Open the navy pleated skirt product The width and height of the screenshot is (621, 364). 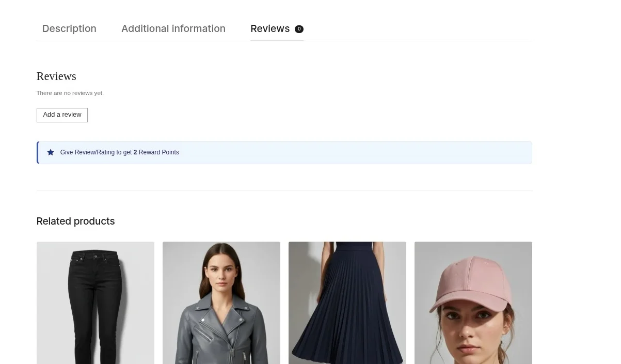coord(347,303)
